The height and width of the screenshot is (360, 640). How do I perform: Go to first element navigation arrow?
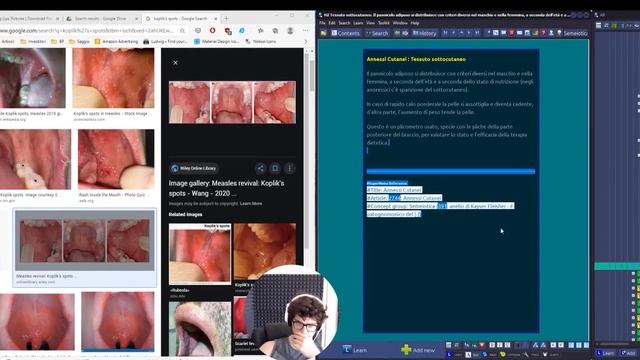445,33
